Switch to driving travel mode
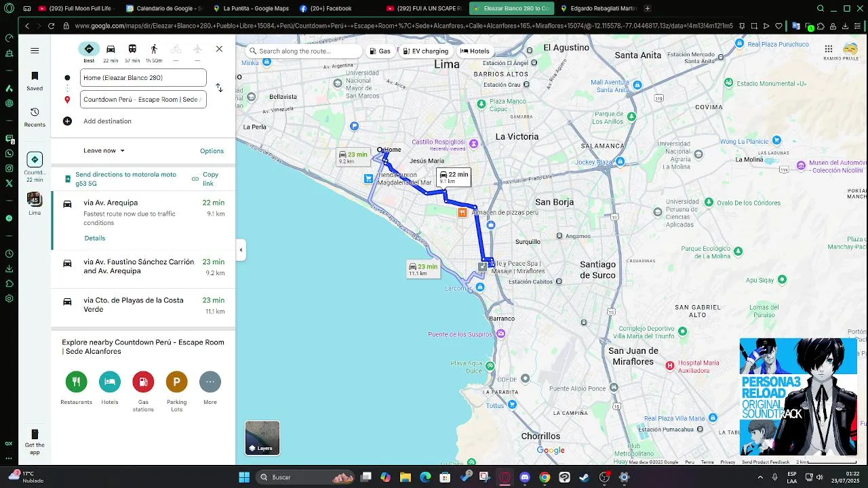 click(x=111, y=49)
